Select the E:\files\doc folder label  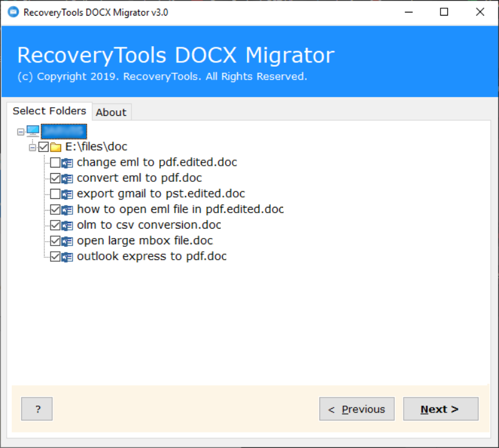96,146
